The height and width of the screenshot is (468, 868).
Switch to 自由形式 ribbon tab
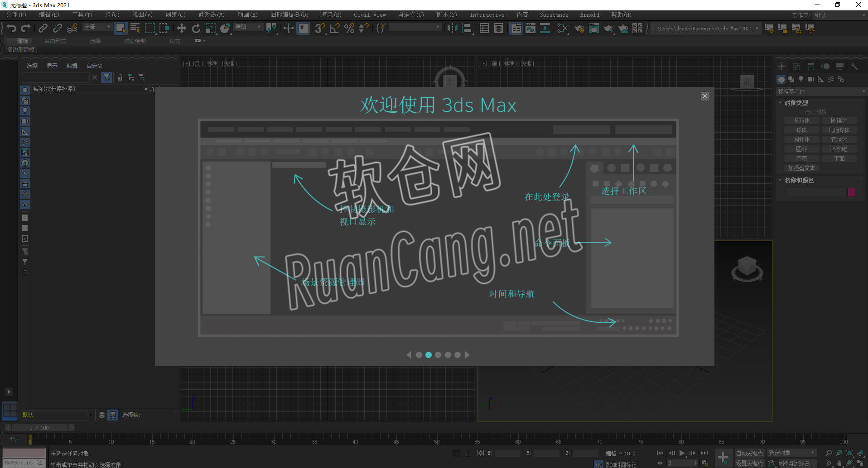point(55,41)
